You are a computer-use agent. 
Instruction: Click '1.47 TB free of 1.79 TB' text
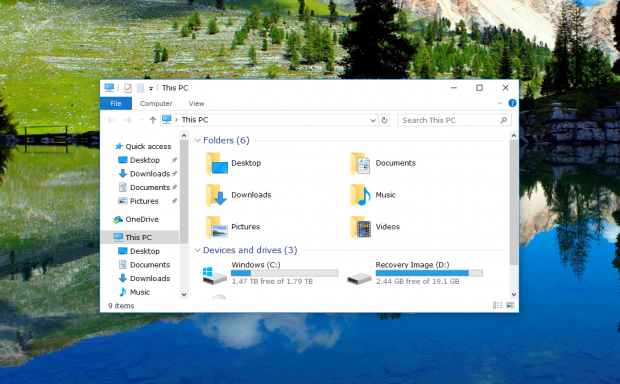coord(272,281)
